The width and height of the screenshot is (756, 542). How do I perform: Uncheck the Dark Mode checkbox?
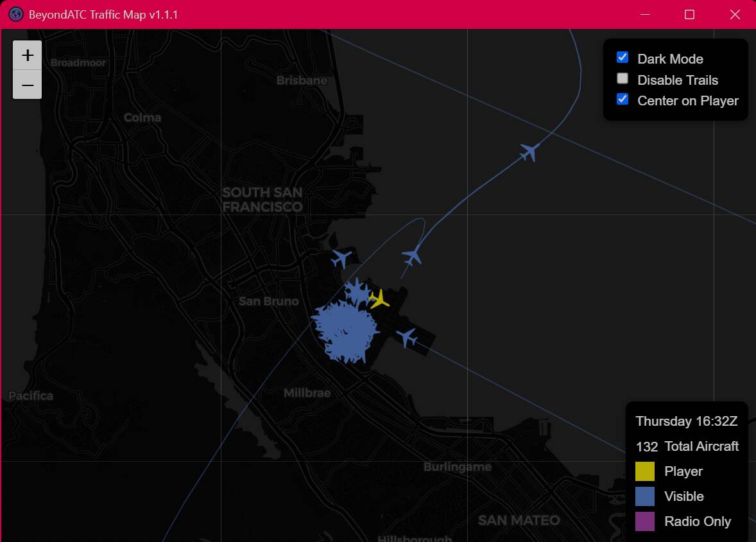point(623,58)
